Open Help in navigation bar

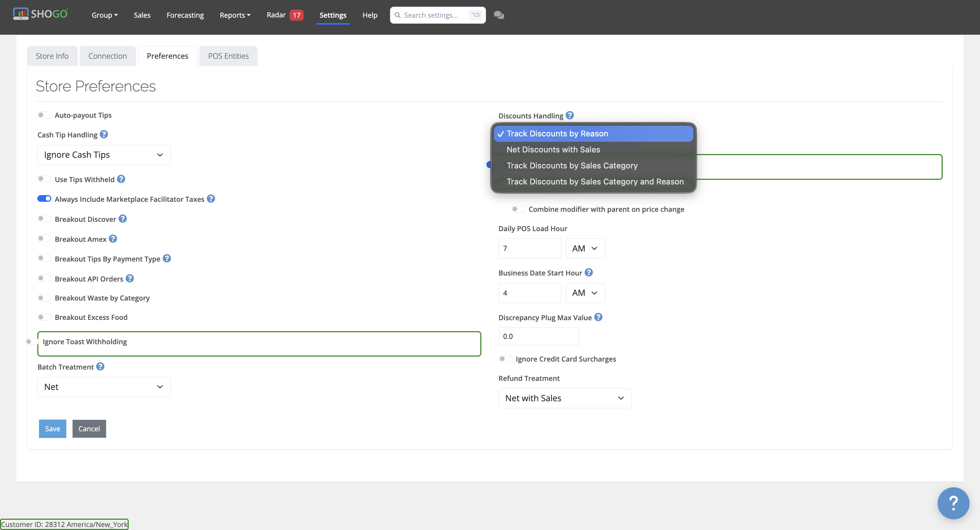[370, 15]
